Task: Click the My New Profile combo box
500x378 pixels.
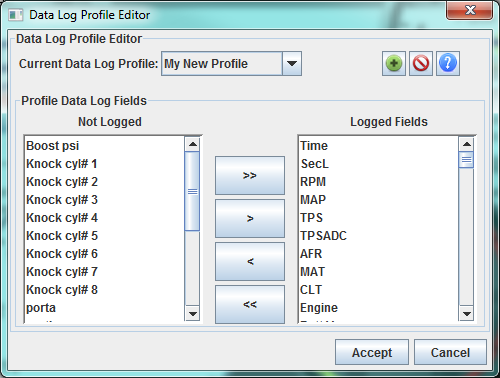Action: [x=231, y=63]
